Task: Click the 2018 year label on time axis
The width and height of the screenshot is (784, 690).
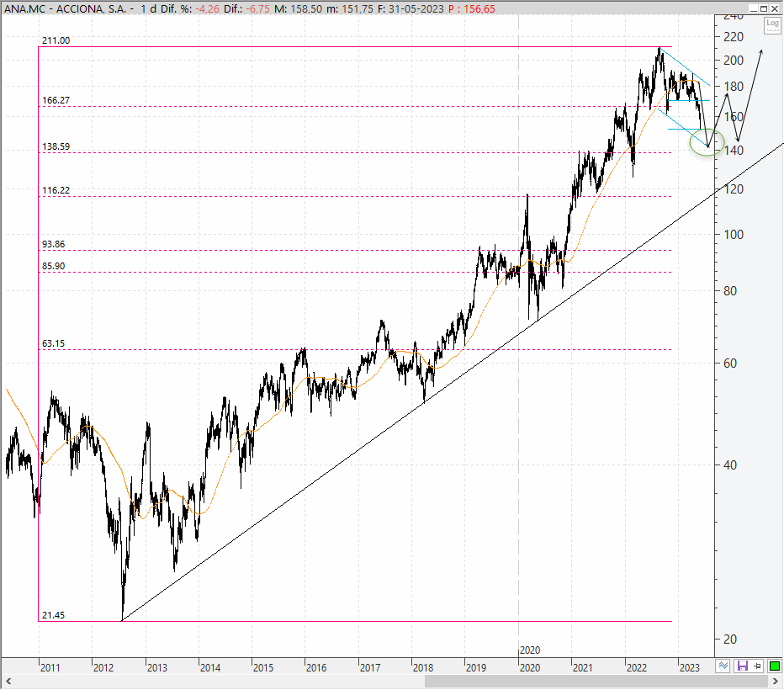Action: click(x=423, y=667)
